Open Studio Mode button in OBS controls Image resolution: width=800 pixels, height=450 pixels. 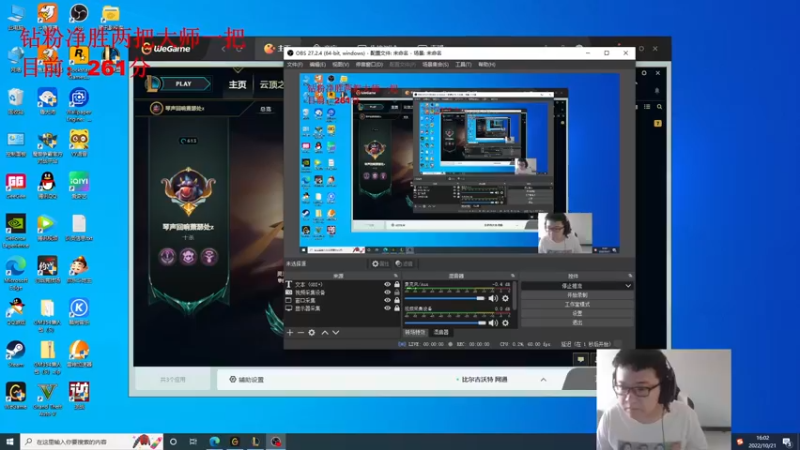[577, 305]
